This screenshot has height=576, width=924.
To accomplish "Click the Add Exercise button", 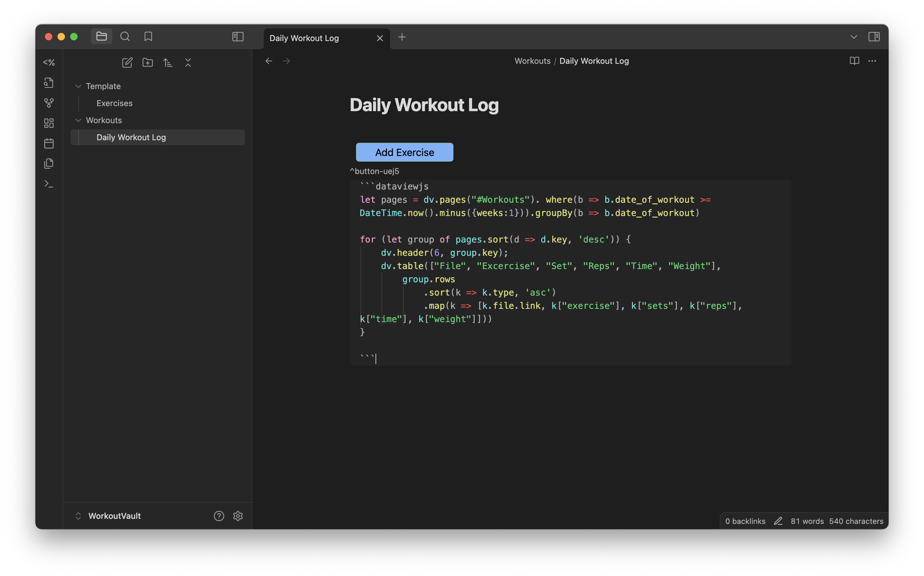I will (404, 153).
